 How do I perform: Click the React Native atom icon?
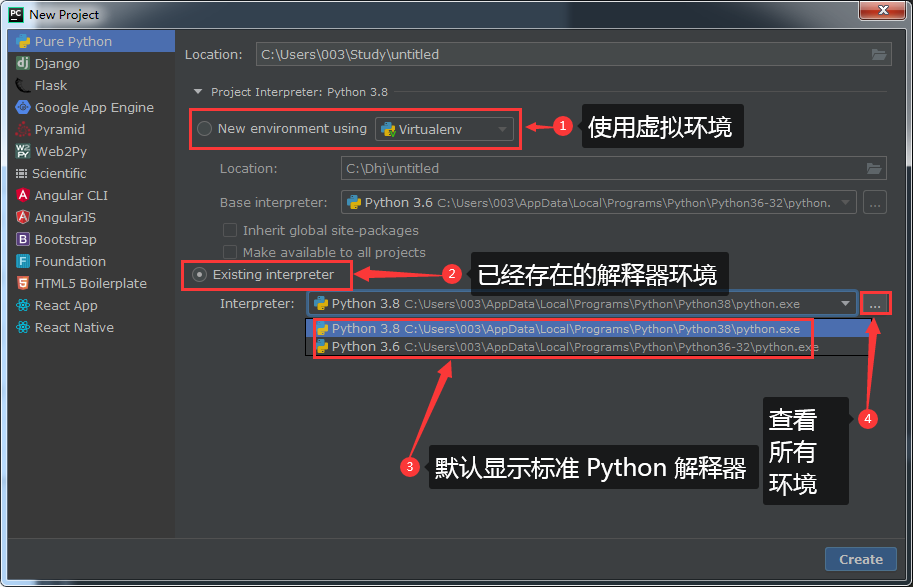point(23,328)
